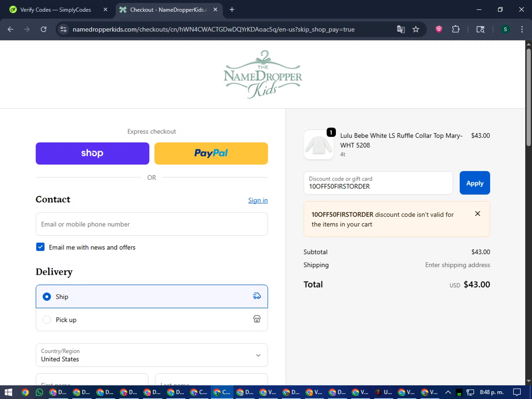Open the red shield extension icon

(x=439, y=29)
